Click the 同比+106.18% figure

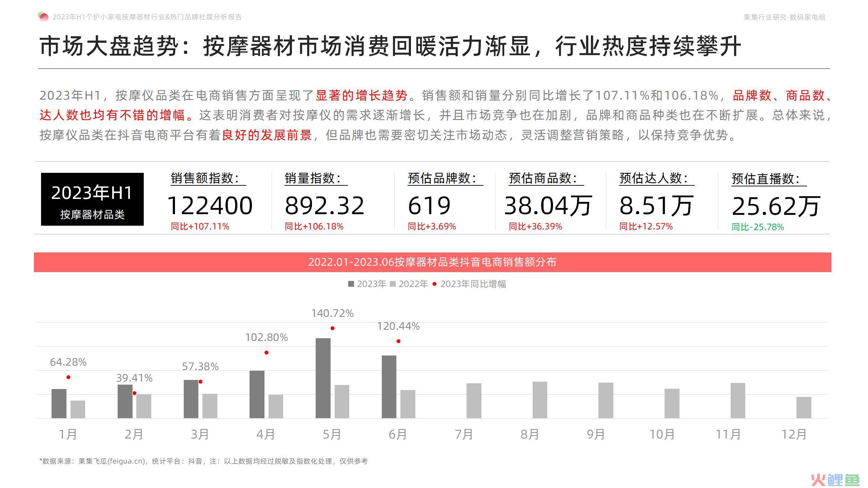(314, 226)
